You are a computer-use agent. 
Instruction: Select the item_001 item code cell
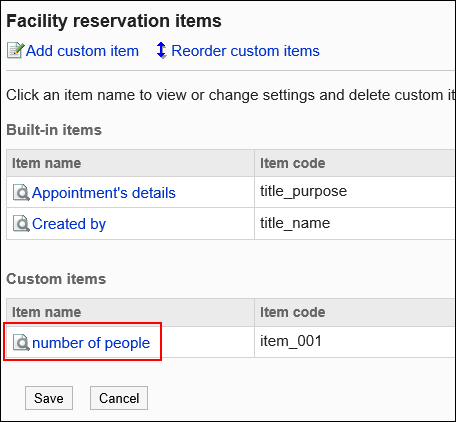tap(355, 342)
